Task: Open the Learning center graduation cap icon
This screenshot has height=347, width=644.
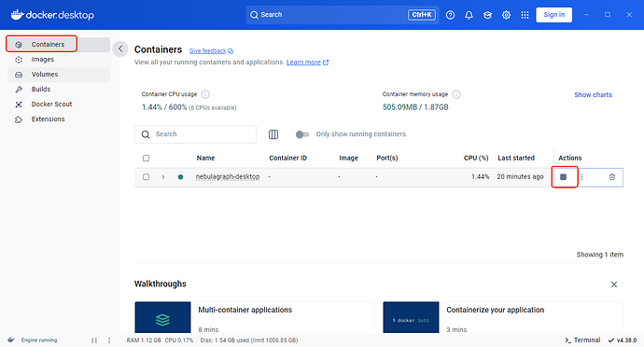Action: point(487,15)
